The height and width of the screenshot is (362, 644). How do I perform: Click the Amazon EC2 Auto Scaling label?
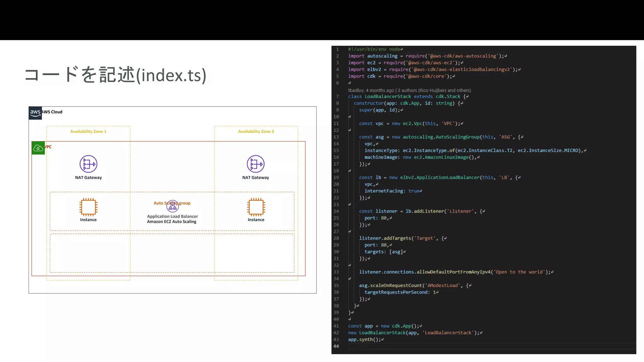pyautogui.click(x=172, y=222)
